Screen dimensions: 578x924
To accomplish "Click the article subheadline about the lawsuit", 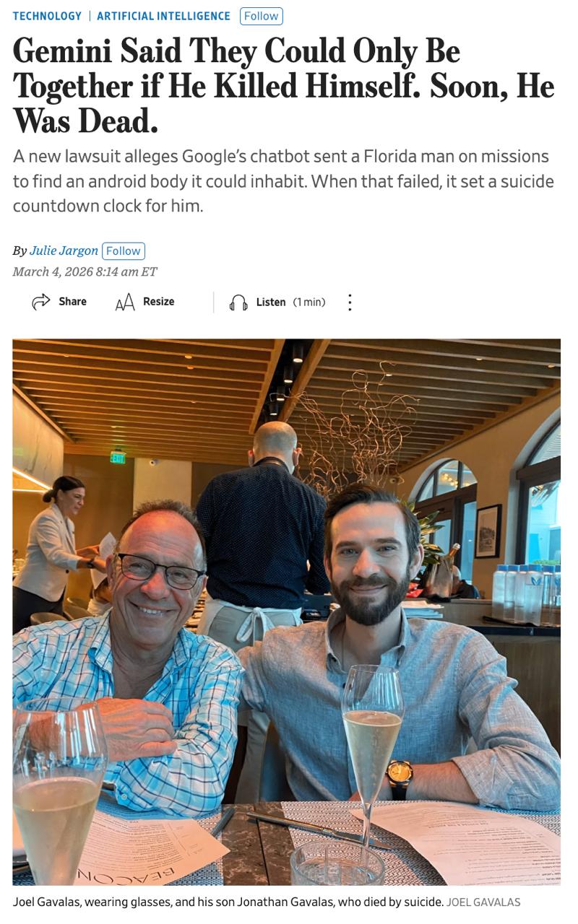I will 283,181.
